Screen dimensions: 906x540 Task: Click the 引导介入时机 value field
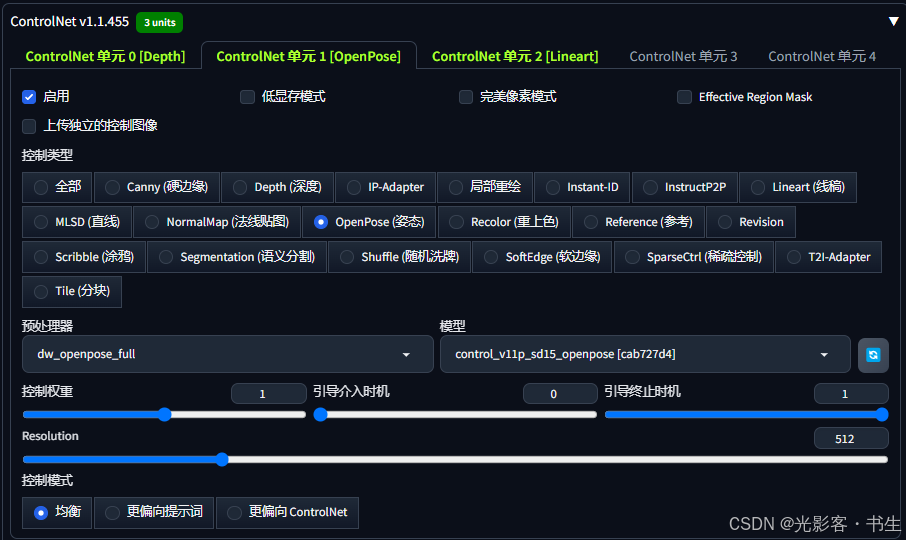point(560,394)
